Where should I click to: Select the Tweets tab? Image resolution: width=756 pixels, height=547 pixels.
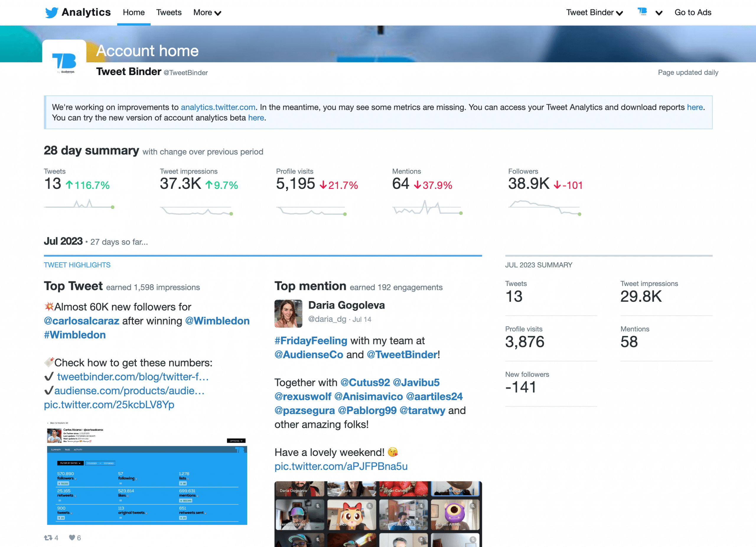click(170, 12)
